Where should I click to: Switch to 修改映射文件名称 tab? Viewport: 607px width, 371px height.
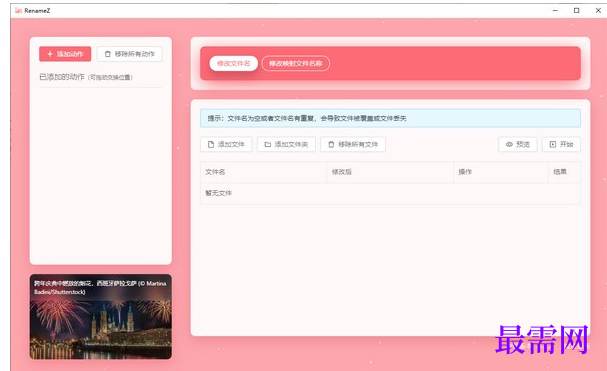coord(296,64)
